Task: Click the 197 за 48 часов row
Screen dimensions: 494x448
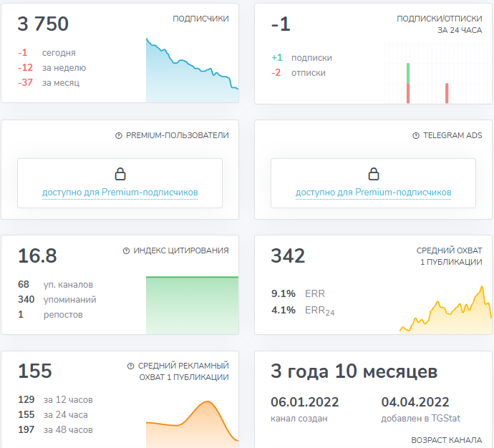Action: tap(55, 430)
